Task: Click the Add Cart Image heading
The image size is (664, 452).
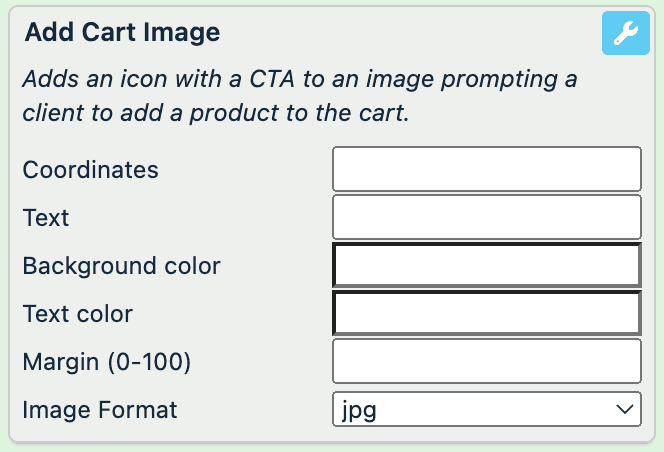Action: (122, 32)
